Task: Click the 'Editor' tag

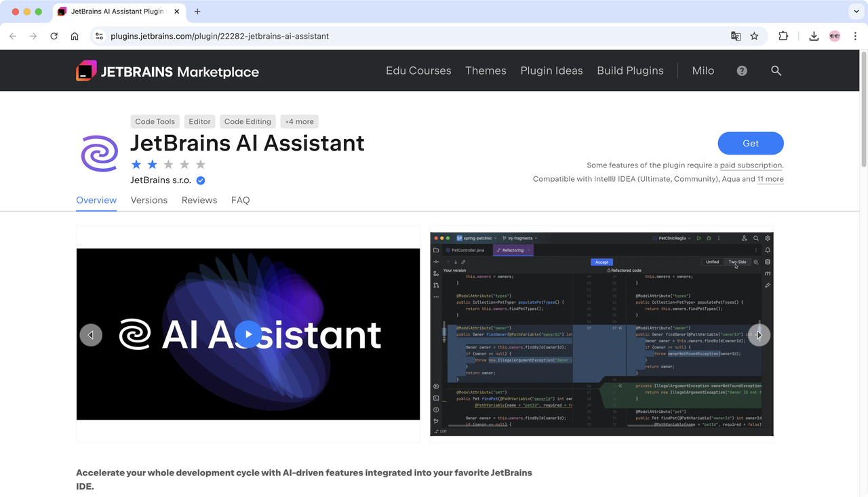Action: point(199,121)
